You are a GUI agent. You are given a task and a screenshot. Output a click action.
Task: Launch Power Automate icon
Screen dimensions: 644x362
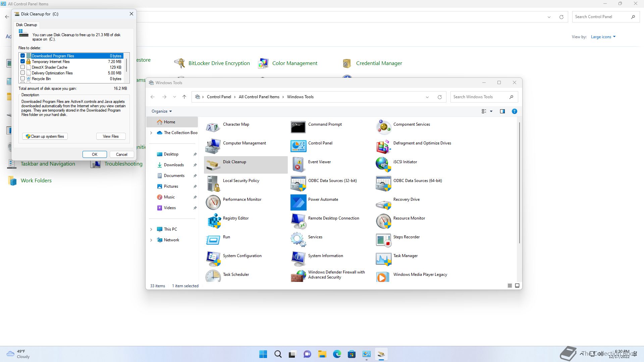(x=298, y=202)
